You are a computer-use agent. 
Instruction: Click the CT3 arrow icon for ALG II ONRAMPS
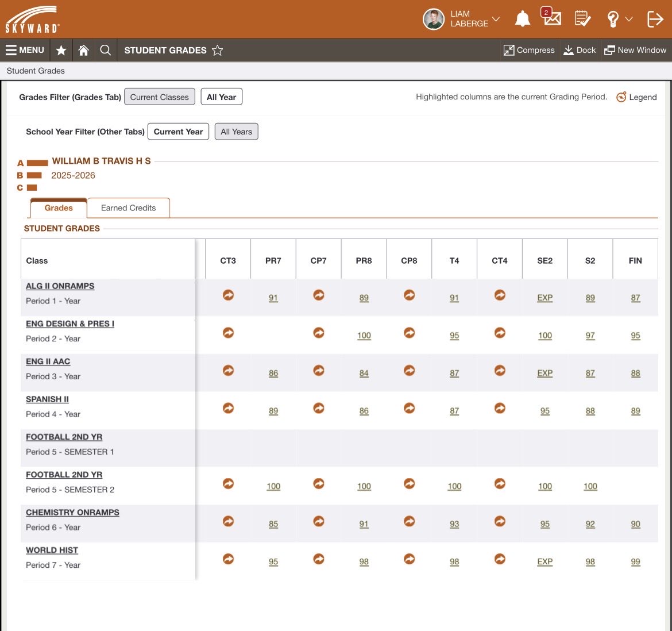click(x=228, y=295)
